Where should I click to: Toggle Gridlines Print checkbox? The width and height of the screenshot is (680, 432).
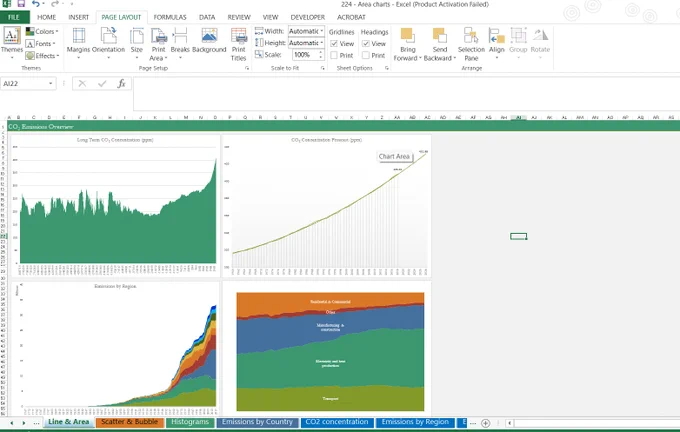334,56
